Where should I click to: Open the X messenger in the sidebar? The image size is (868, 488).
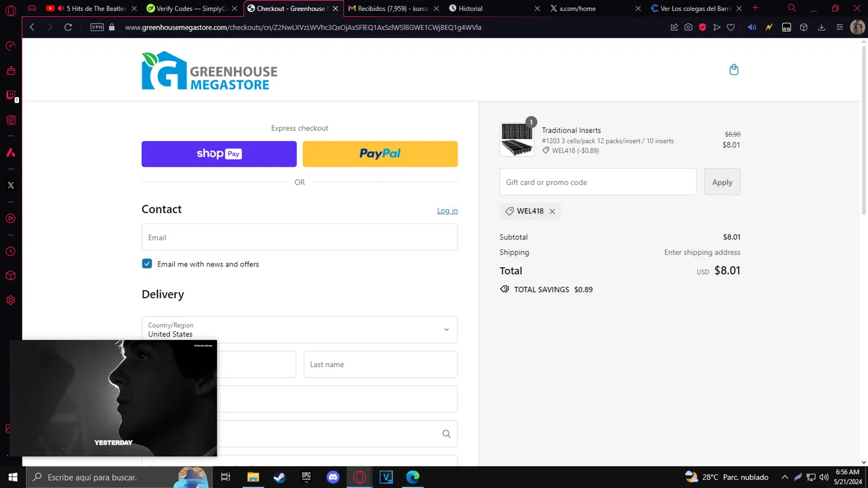coord(10,186)
